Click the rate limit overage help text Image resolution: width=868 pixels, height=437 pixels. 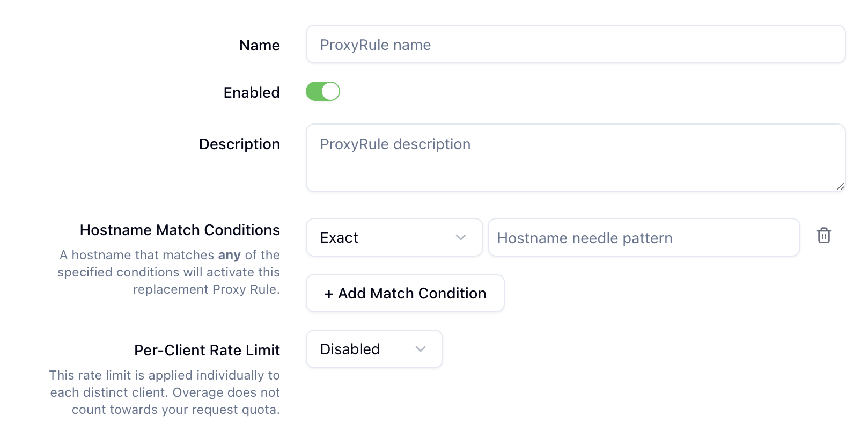(165, 392)
